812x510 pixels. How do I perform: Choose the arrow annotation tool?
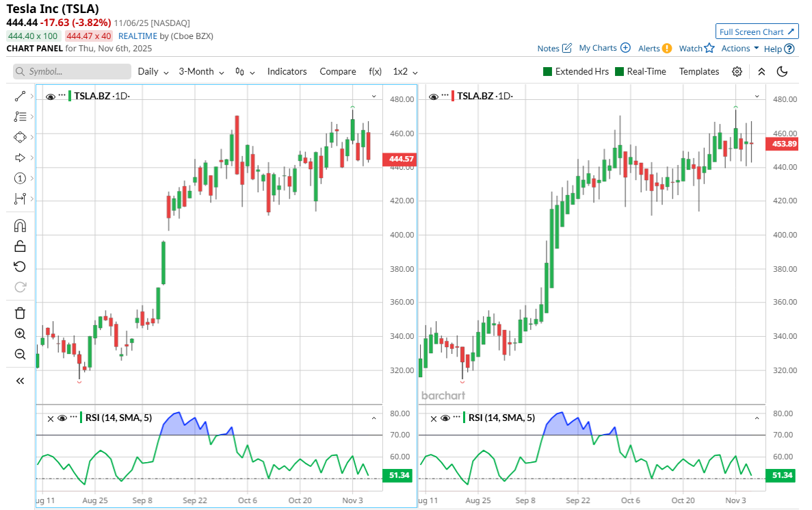click(x=21, y=157)
